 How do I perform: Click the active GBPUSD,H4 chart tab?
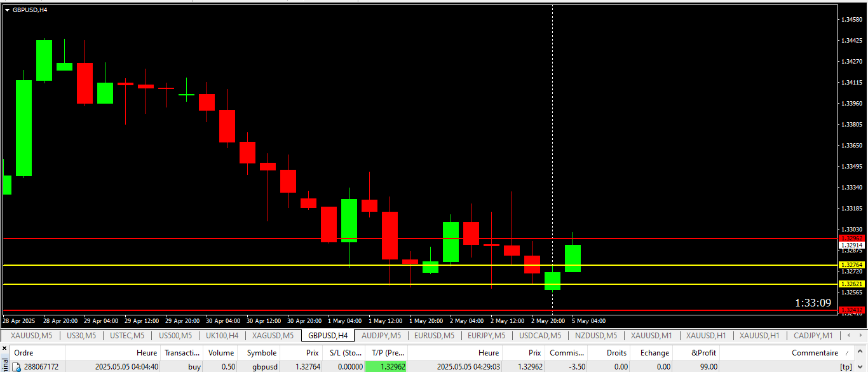pos(328,335)
